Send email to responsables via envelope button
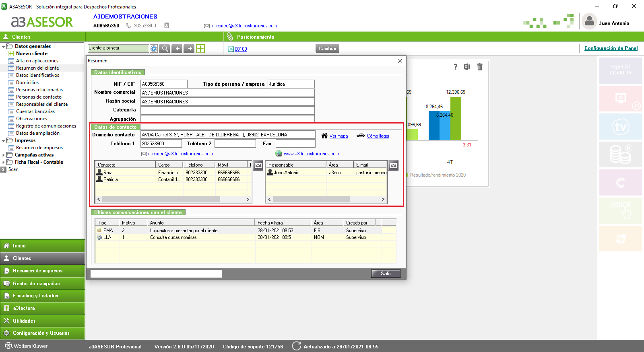This screenshot has width=644, height=352. pyautogui.click(x=394, y=165)
